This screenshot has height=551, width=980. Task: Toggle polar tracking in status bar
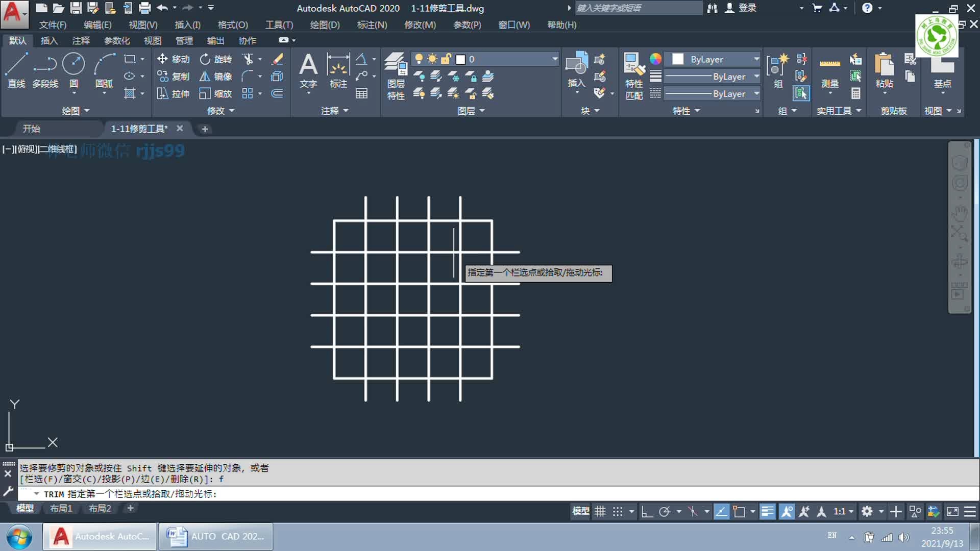(665, 511)
